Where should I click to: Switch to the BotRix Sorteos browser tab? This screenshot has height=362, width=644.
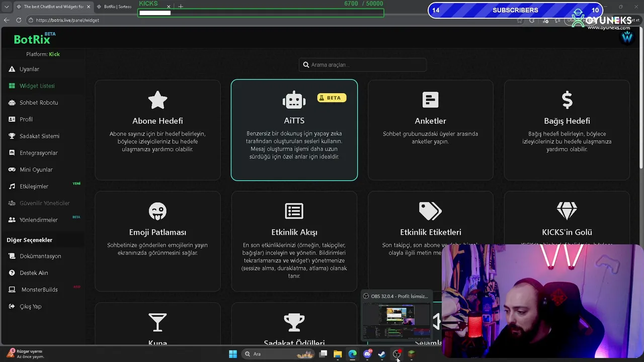click(x=117, y=7)
